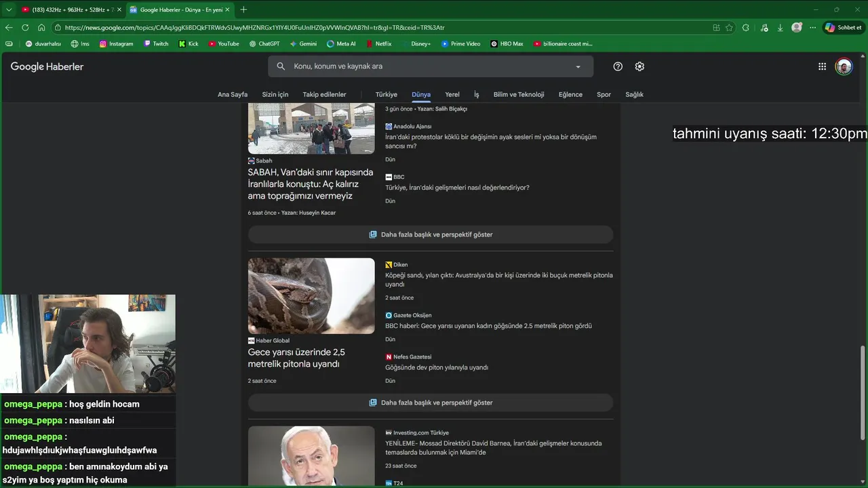Open the Netanyahu story thumbnail
This screenshot has height=488, width=868.
[x=311, y=455]
